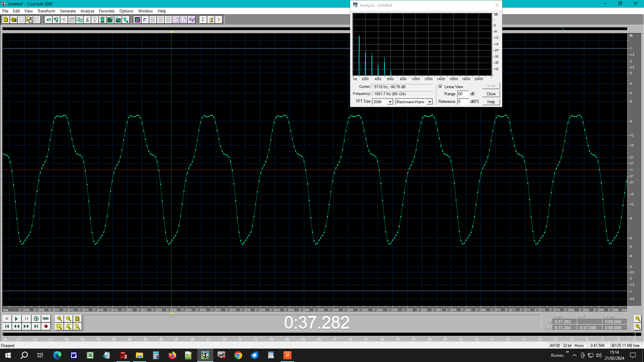644x362 pixels.
Task: Click the Save As toolbar icon
Action: coord(29,20)
